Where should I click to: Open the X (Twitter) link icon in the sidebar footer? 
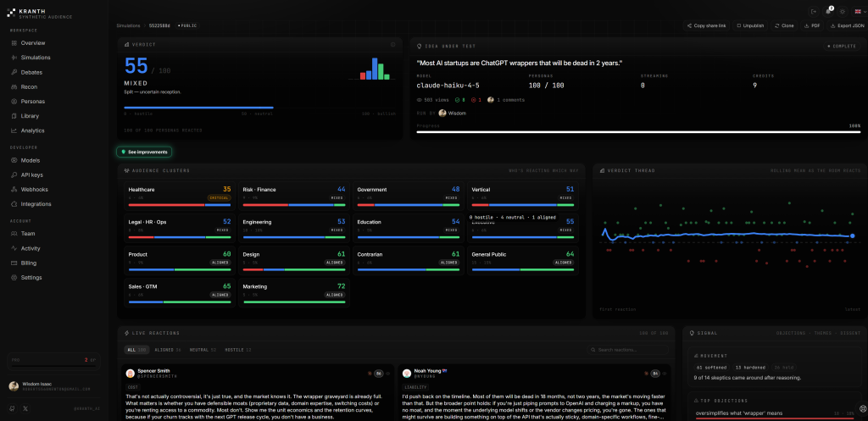25,409
